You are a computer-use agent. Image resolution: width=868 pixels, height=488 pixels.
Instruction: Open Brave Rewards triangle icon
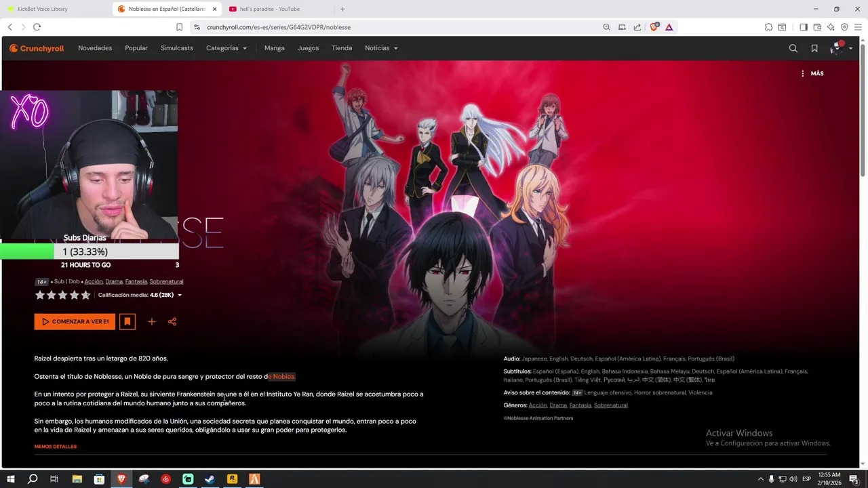[x=669, y=27]
